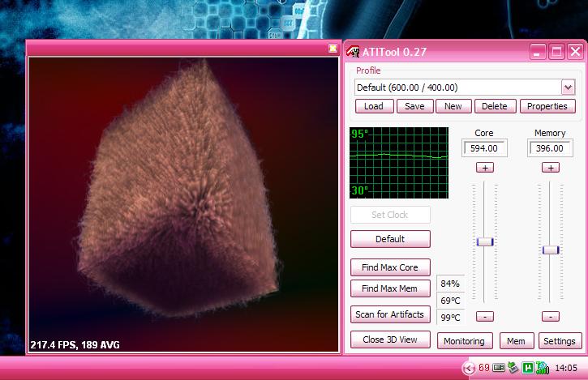Click the network computers tray icon
This screenshot has width=588, height=380.
(513, 368)
